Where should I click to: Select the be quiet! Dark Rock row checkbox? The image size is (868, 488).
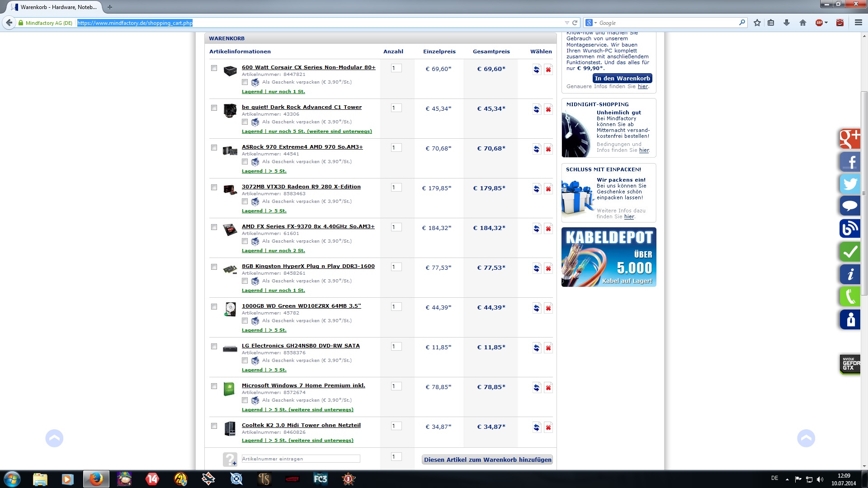tap(214, 108)
